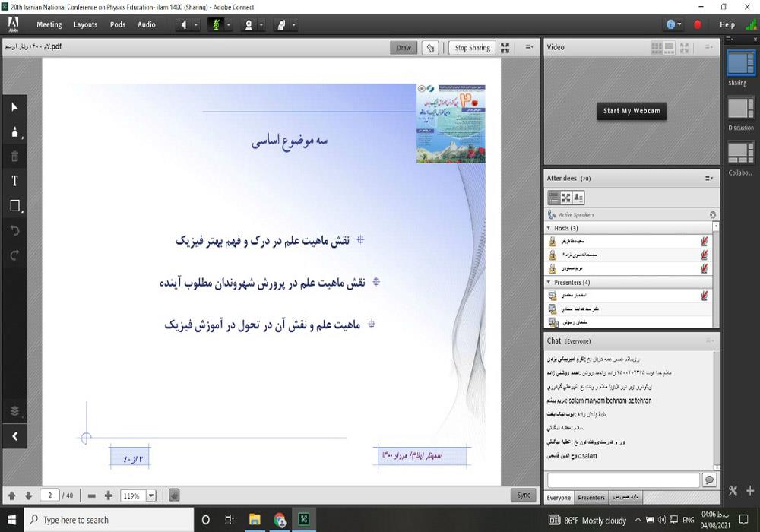Viewport: 760px width, 532px height.
Task: Open the 119% zoom level dropdown
Action: pos(150,496)
